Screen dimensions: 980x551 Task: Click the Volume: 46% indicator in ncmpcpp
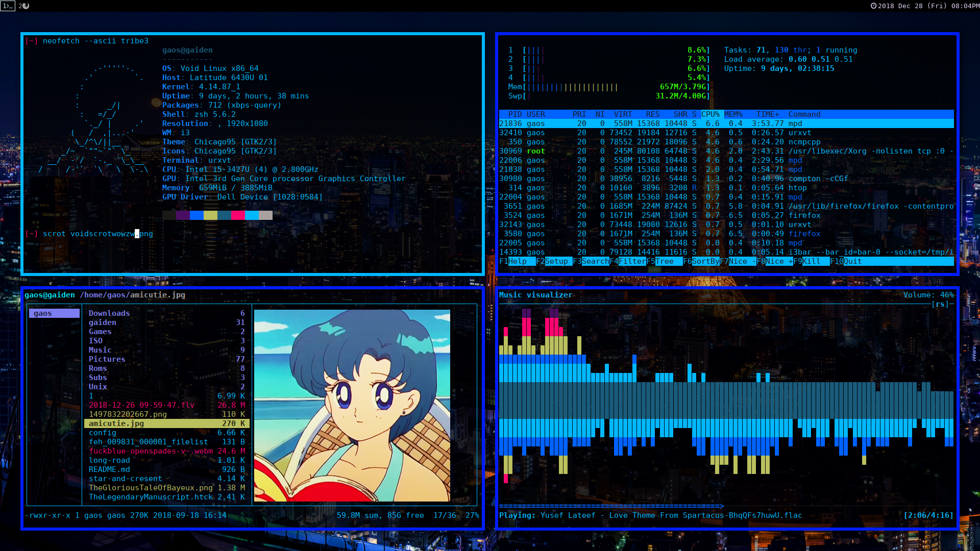(x=928, y=295)
